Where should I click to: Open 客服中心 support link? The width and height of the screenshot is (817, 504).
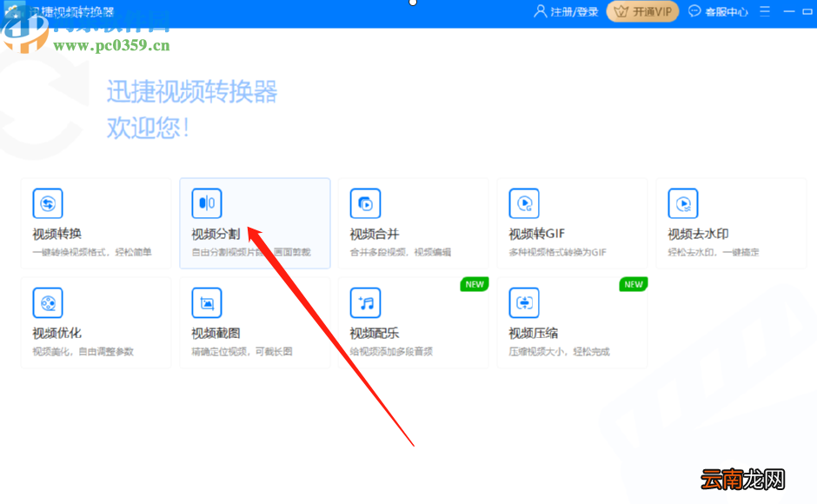pyautogui.click(x=727, y=11)
